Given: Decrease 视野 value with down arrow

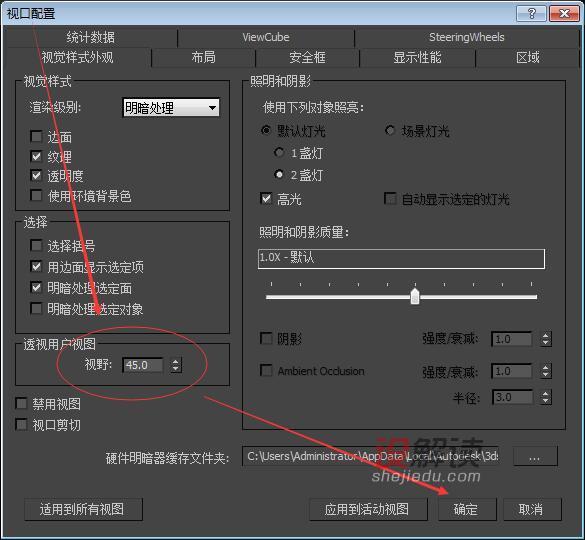Looking at the screenshot, I should click(x=176, y=369).
